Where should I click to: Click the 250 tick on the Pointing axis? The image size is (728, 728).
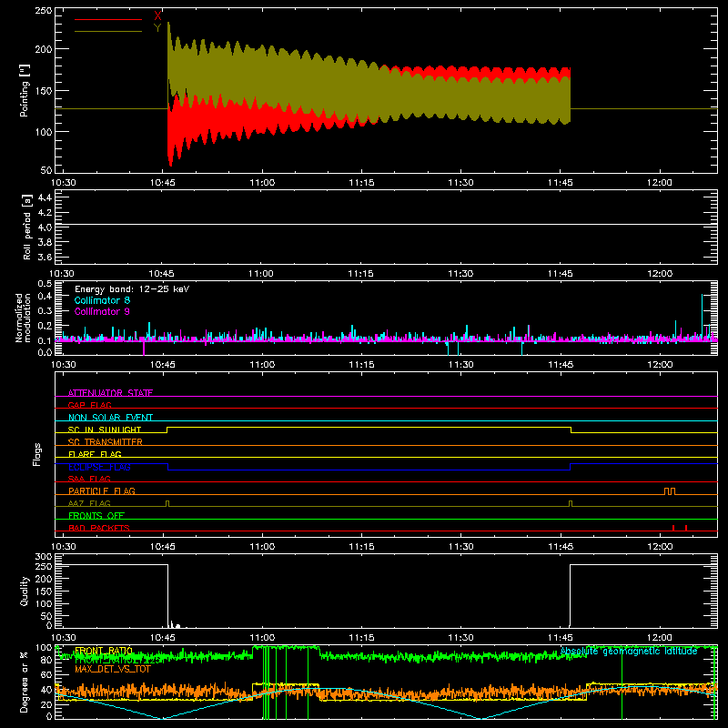[43, 10]
